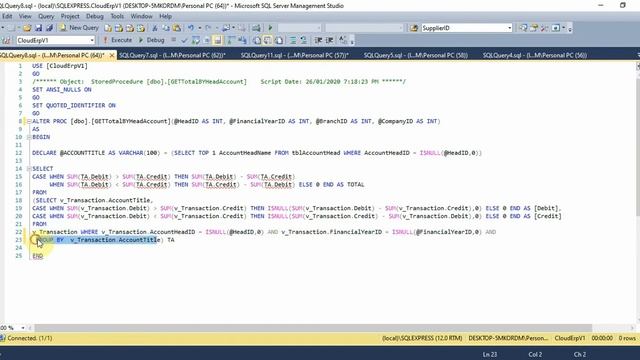The width and height of the screenshot is (640, 360).
Task: Toggle IntelliSense enabled
Action: 218,40
